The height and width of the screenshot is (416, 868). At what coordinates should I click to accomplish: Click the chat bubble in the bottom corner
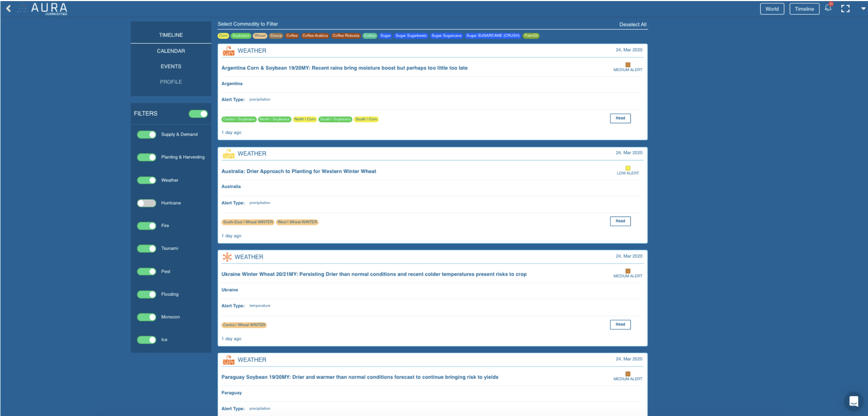[x=854, y=401]
